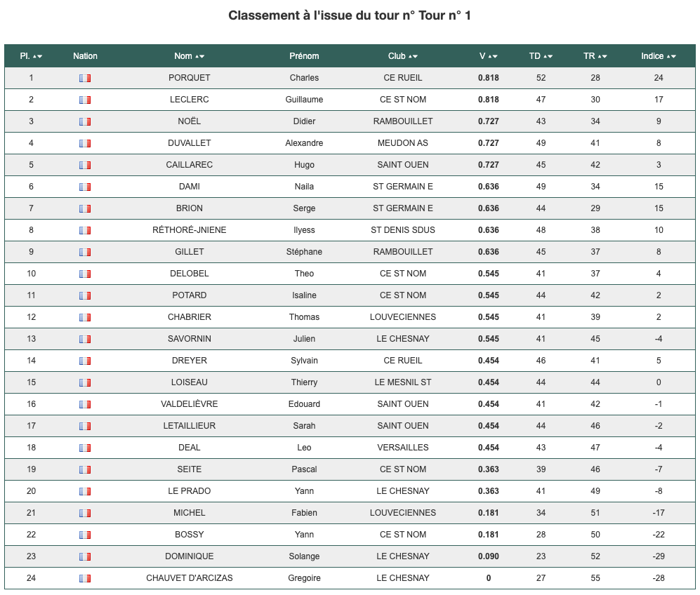Select the VALDELIÈVRE row name
This screenshot has height=595, width=700.
pyautogui.click(x=190, y=404)
